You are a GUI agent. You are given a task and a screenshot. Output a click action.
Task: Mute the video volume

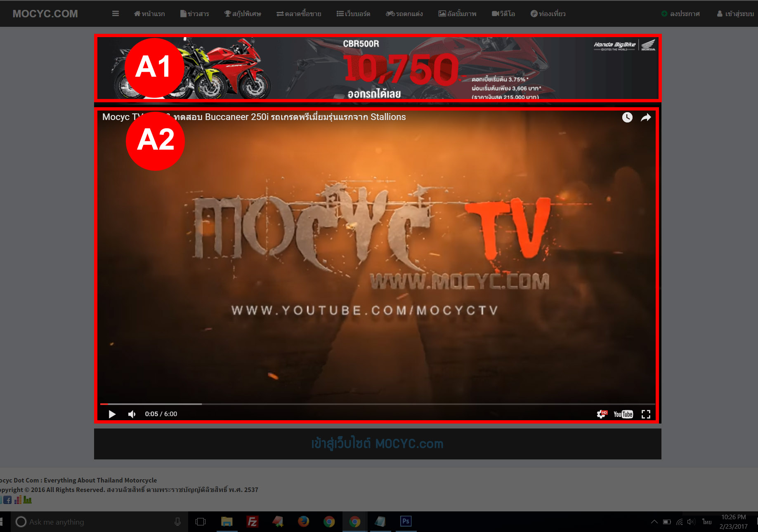tap(132, 414)
